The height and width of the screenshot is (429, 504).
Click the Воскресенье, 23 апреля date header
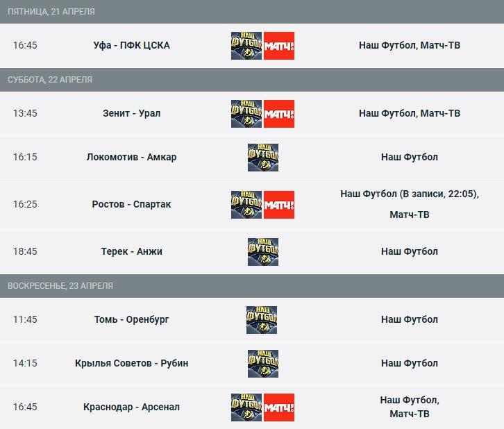tap(60, 286)
